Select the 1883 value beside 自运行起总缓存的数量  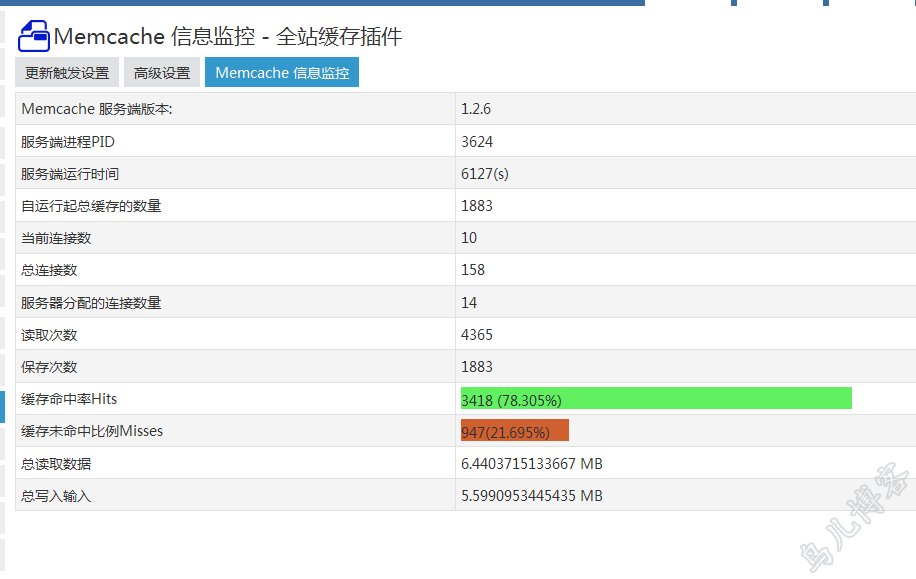point(477,206)
